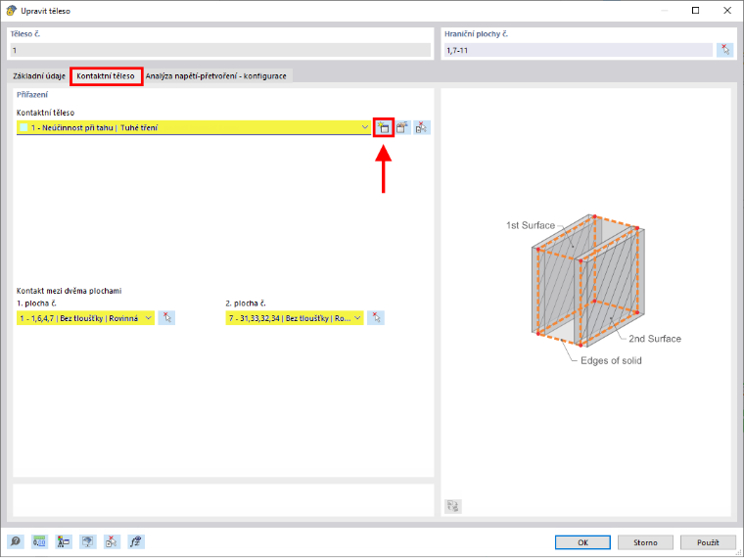744x560 pixels.
Task: Cancel using the Storno button
Action: (x=645, y=542)
